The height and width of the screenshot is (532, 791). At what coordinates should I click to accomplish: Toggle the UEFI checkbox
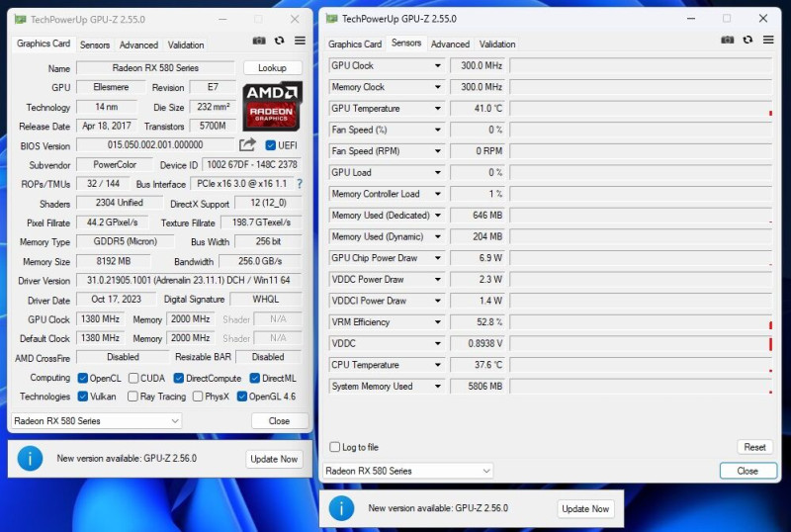point(270,145)
